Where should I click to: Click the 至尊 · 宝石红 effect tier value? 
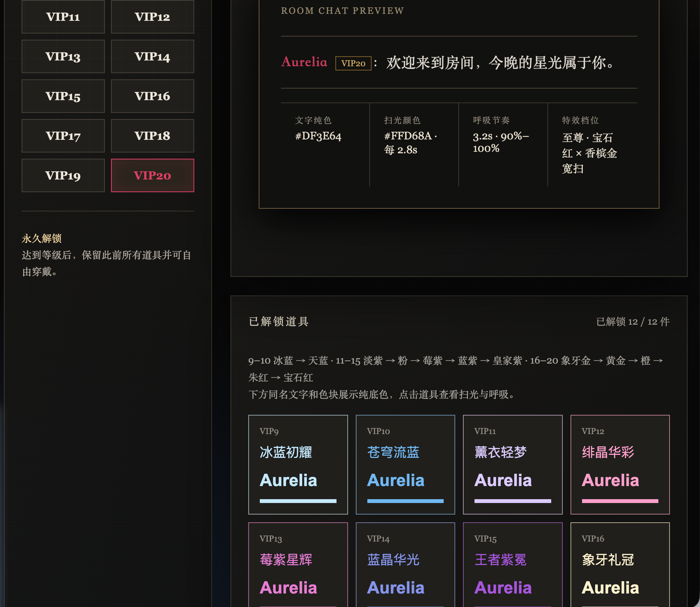[589, 153]
